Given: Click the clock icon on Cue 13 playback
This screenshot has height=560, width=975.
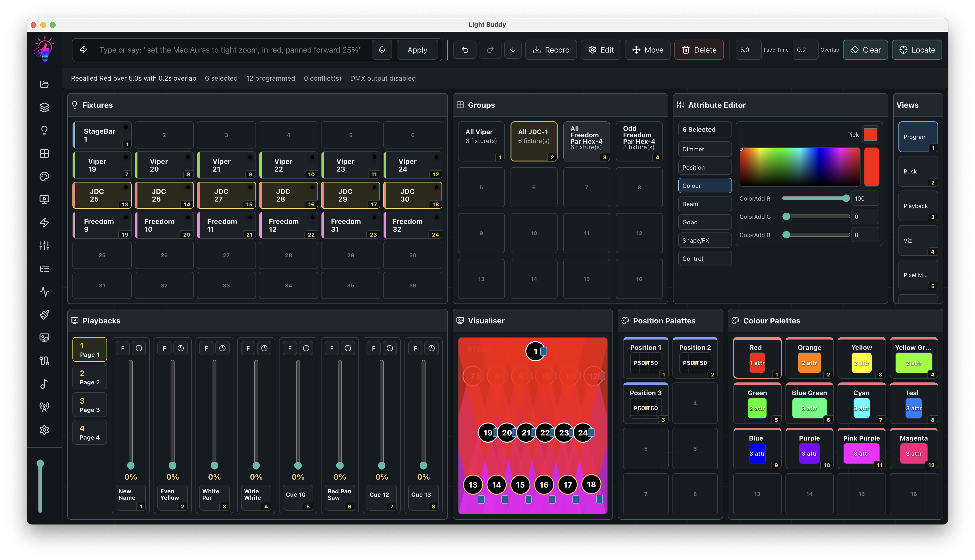Looking at the screenshot, I should point(431,348).
